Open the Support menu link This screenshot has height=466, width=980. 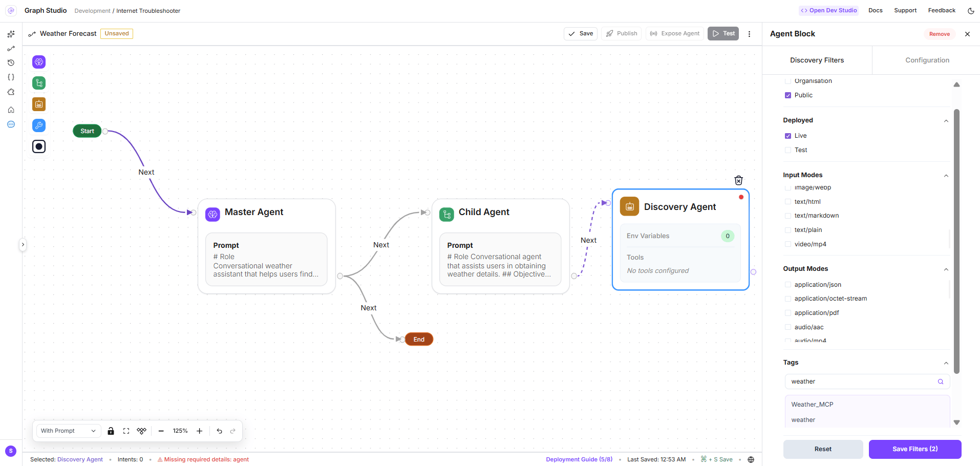[905, 11]
